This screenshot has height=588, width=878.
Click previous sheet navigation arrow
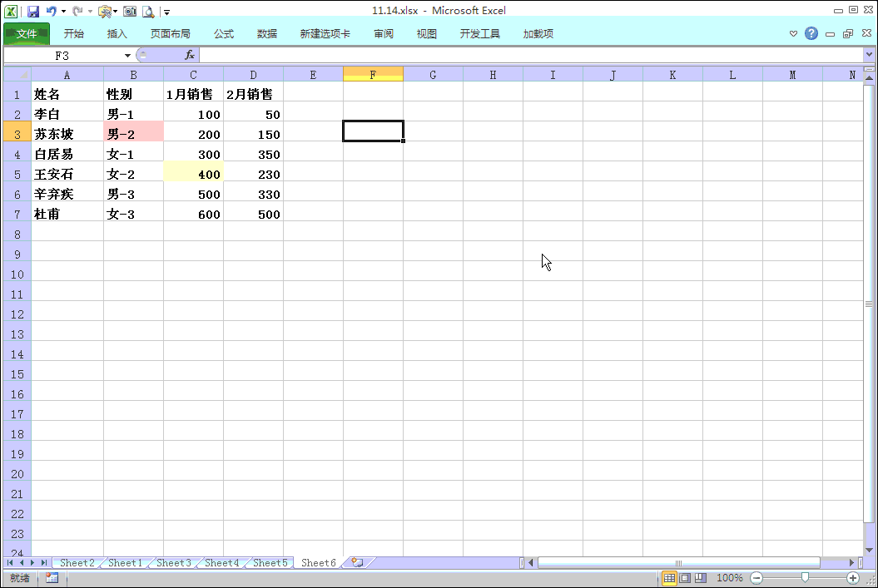click(x=22, y=563)
